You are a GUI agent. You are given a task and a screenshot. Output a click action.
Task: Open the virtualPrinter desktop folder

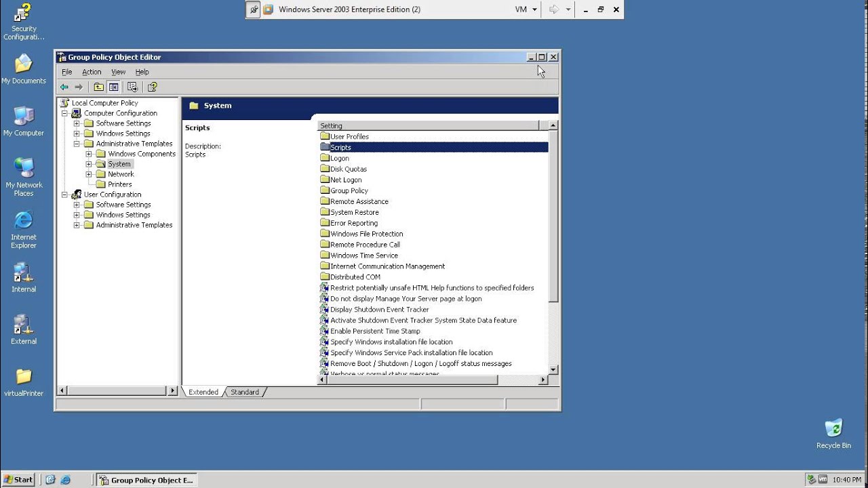point(24,382)
